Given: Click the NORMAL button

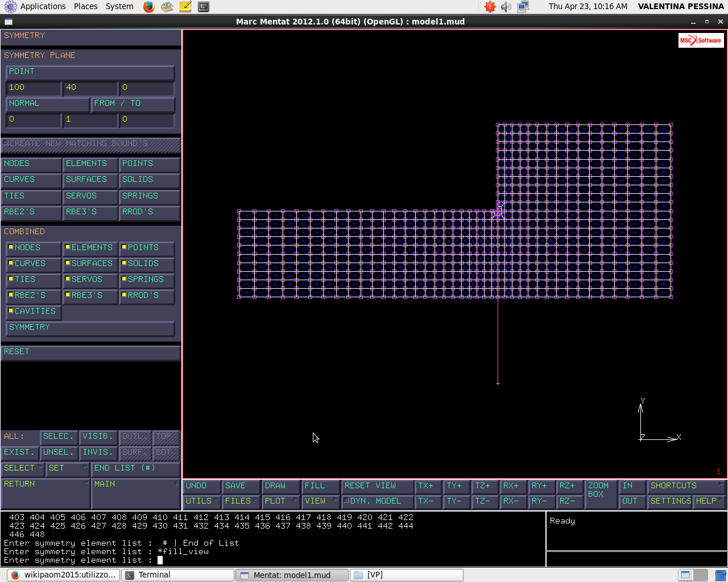Looking at the screenshot, I should (x=48, y=103).
